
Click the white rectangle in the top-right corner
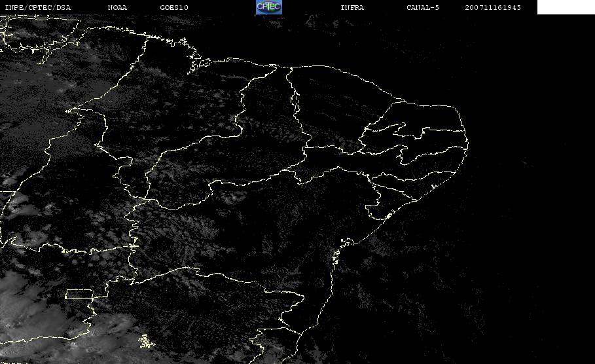point(566,7)
